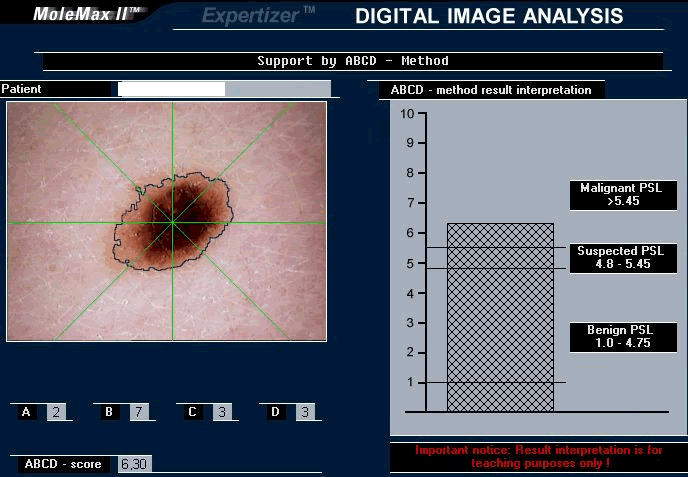Screen dimensions: 688x477
Task: Click the ABCD - method result interpretation header
Action: pos(491,90)
